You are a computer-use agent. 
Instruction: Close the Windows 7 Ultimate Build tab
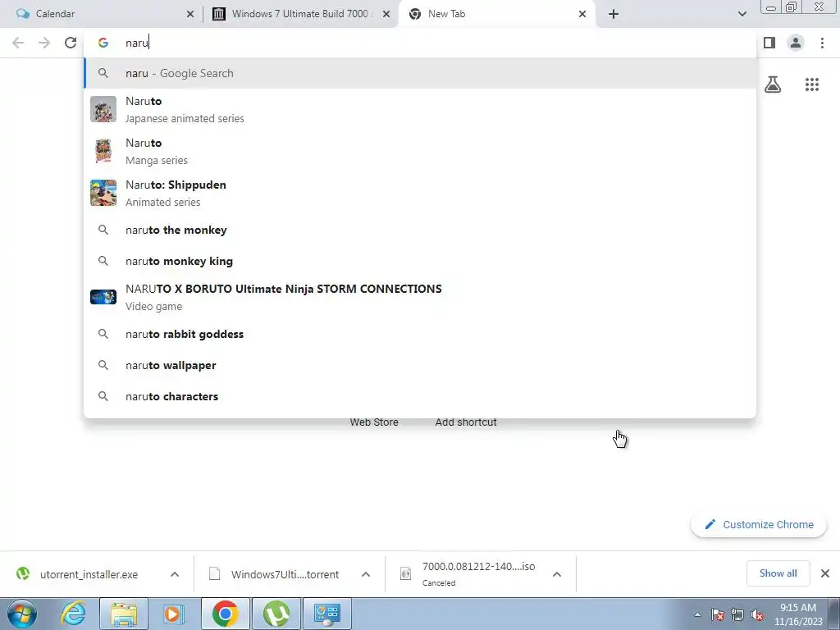[x=386, y=14]
